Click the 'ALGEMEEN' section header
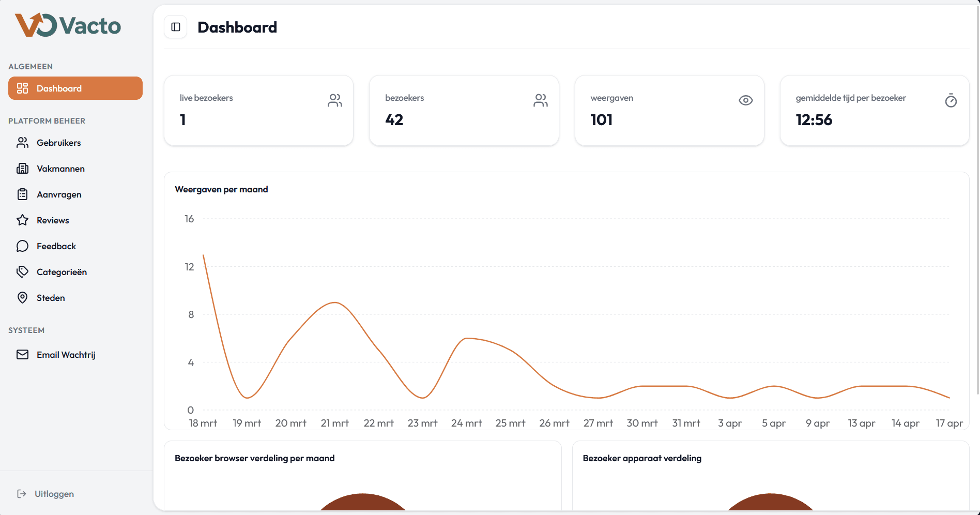Screen dimensions: 980x515 point(30,66)
